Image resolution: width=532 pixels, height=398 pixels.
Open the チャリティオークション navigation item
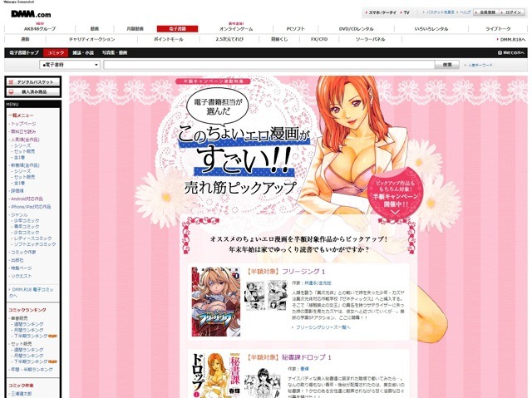tap(91, 39)
